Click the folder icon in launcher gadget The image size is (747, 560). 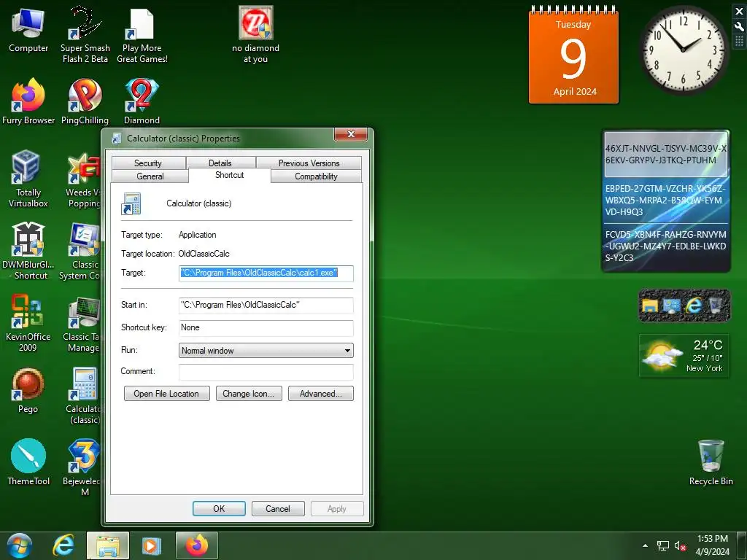pyautogui.click(x=650, y=306)
